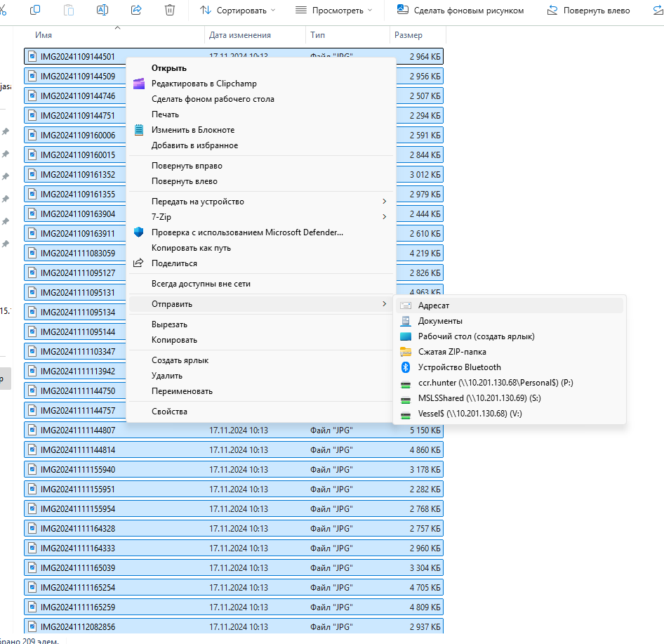Viewport: 664px width, 644px height.
Task: Select file IMG20241112082856
Action: point(234,627)
